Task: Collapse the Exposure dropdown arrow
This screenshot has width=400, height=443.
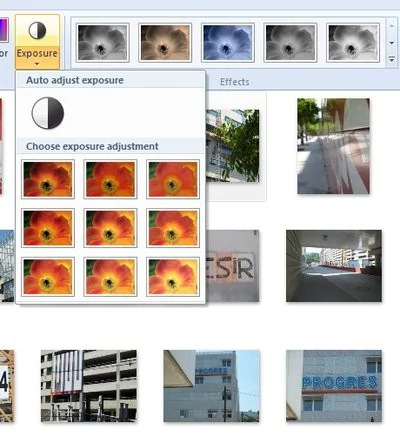Action: pos(37,64)
